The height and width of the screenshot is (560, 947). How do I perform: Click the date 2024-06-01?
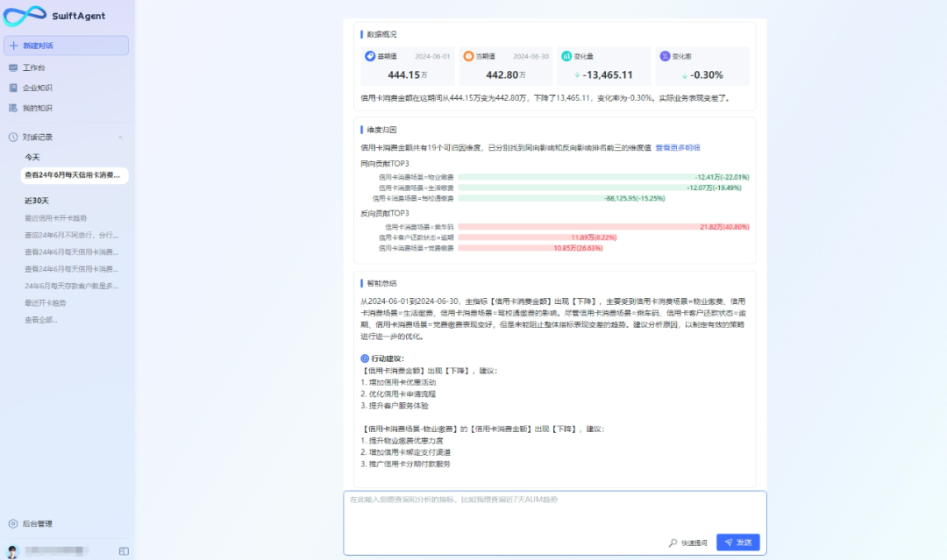(432, 56)
